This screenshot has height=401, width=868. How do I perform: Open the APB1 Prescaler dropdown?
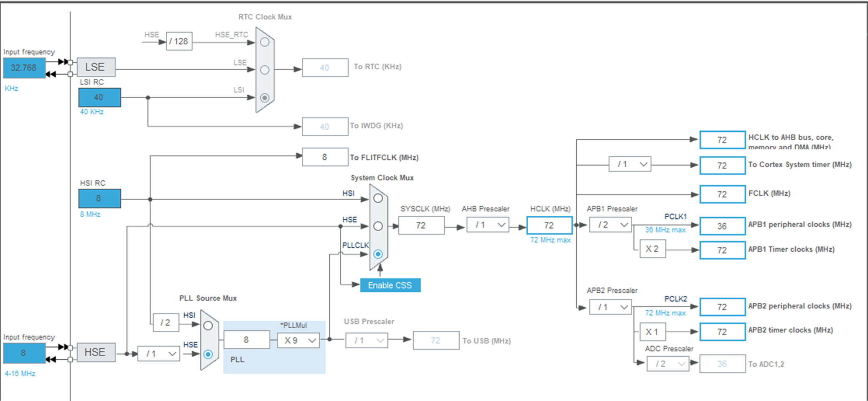(x=610, y=225)
